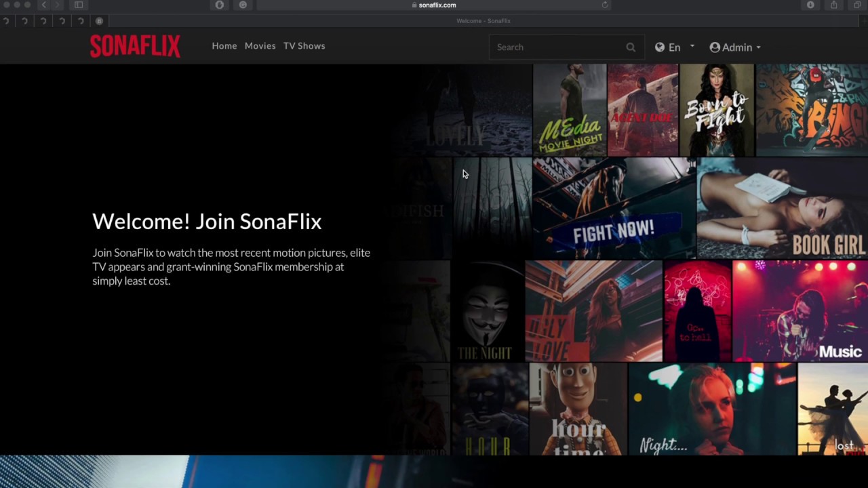Click the Admin user avatar icon
Image resolution: width=868 pixels, height=488 pixels.
pos(715,47)
